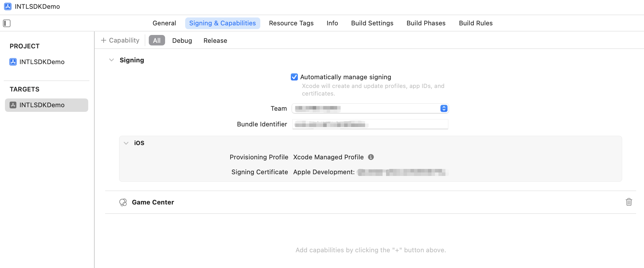
Task: Select the Release configuration filter
Action: (x=215, y=40)
